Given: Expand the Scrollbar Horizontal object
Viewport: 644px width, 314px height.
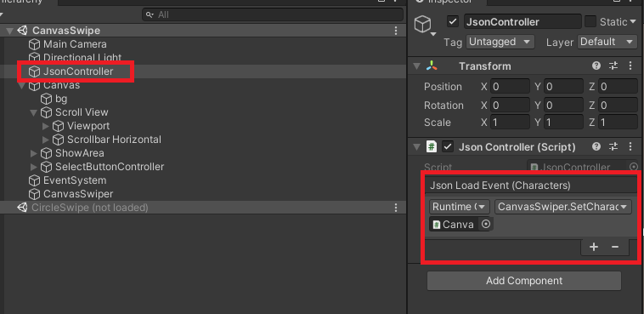Looking at the screenshot, I should tap(46, 140).
